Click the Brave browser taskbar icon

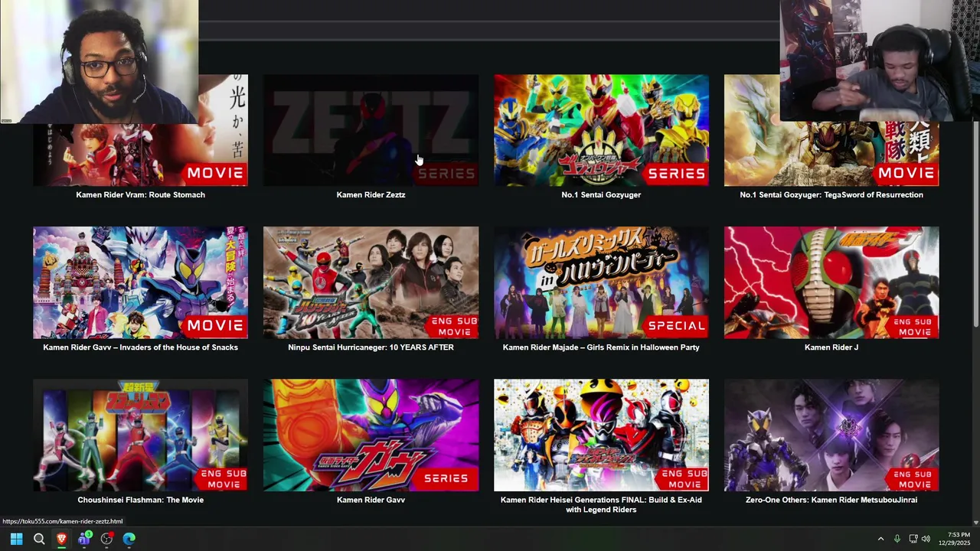pos(61,539)
